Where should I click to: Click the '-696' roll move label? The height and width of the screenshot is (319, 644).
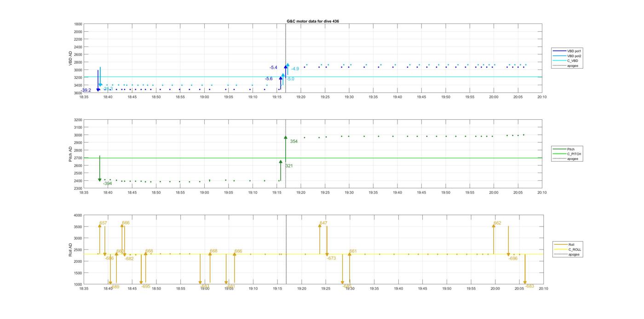pos(513,259)
